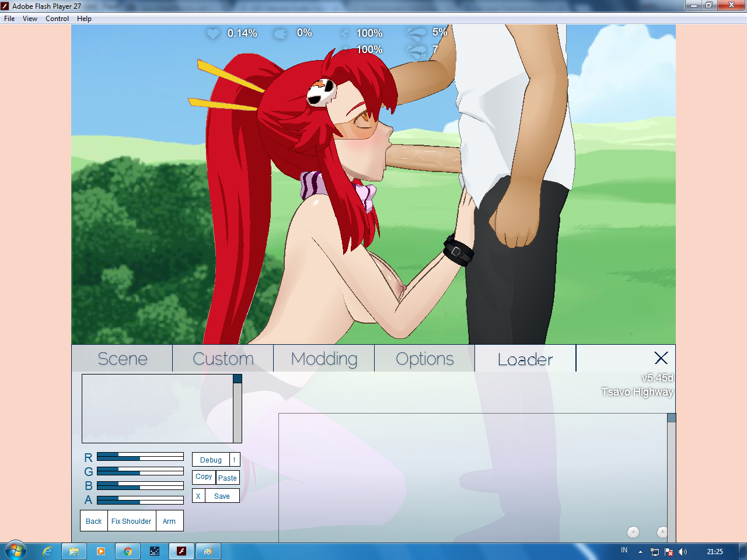Open the View menu
This screenshot has height=560, width=747.
coord(30,19)
